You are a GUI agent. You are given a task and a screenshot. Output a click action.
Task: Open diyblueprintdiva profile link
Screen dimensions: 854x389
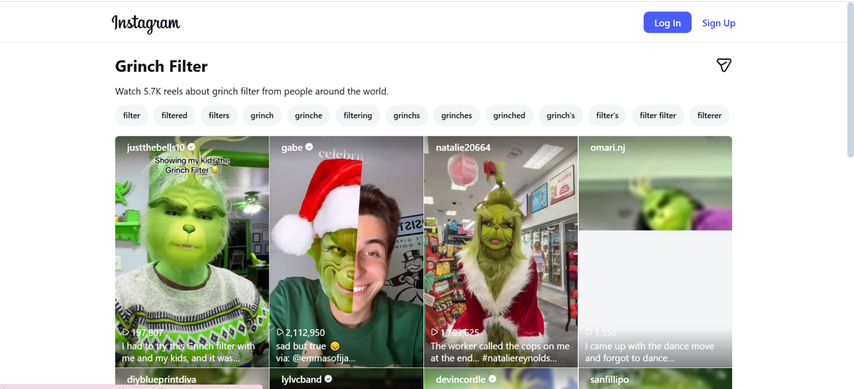161,379
